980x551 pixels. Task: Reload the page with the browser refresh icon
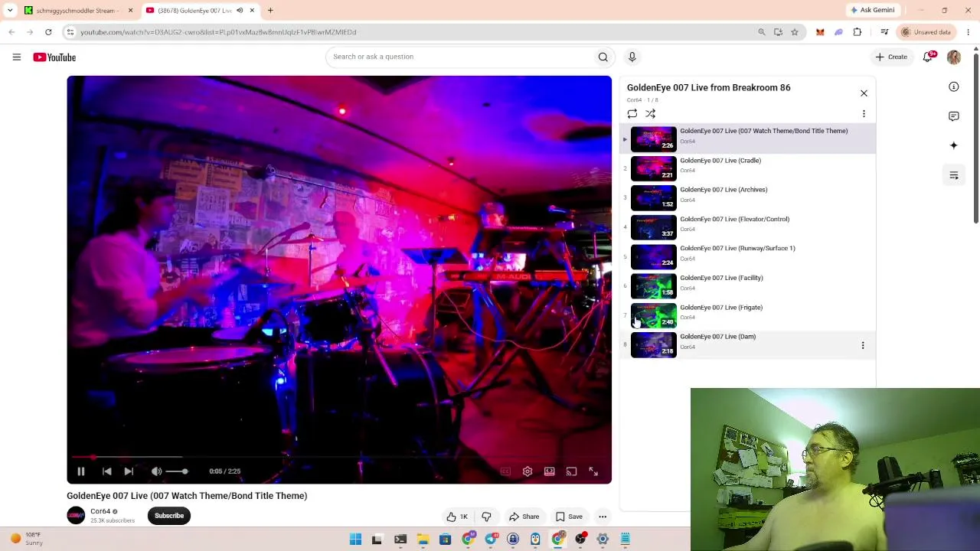tap(48, 32)
